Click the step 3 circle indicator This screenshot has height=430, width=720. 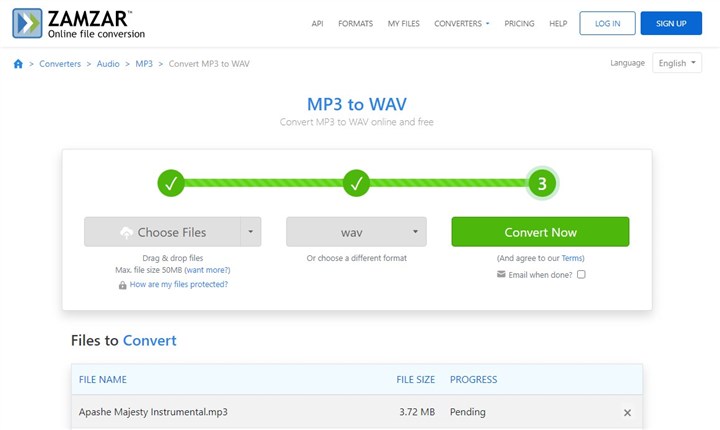point(542,183)
